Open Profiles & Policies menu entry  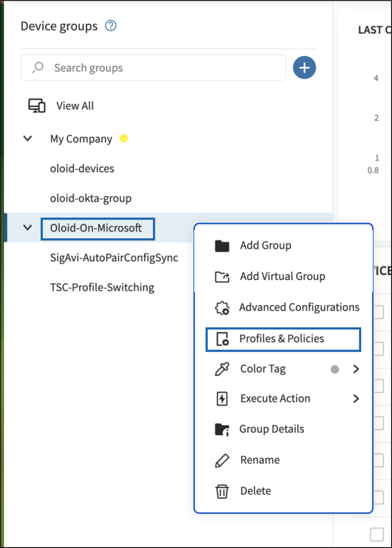point(282,338)
